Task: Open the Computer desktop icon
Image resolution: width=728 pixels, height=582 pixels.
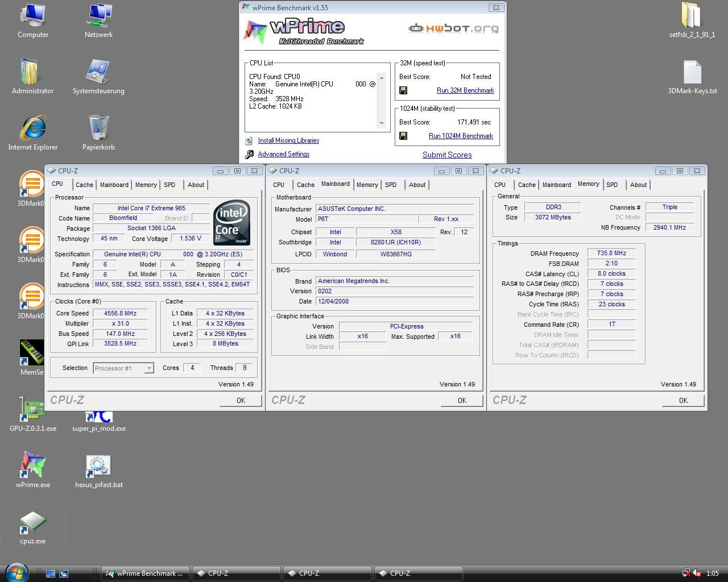Action: [32, 20]
